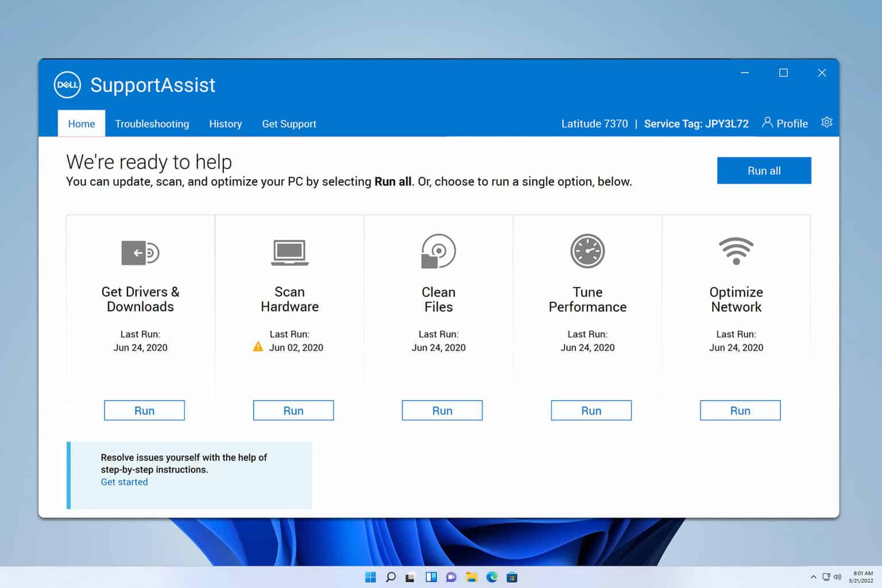Click the Dell logo icon
The width and height of the screenshot is (882, 588).
(x=67, y=85)
